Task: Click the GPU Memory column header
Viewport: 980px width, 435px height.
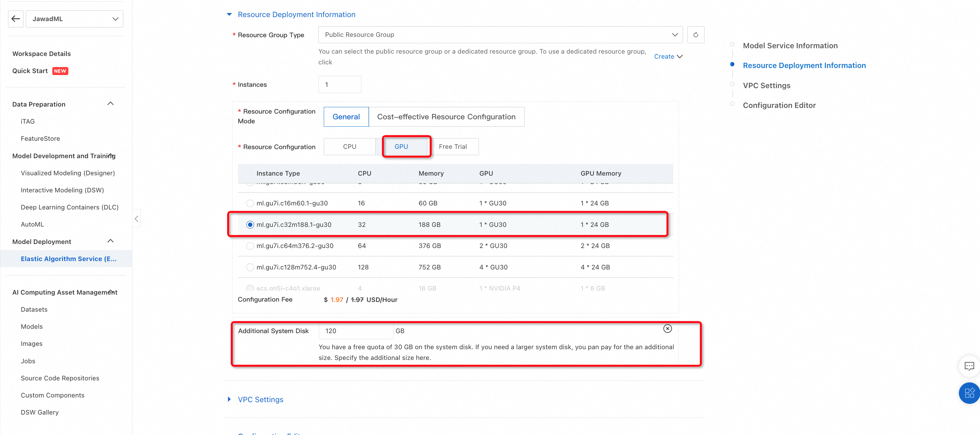Action: coord(600,173)
